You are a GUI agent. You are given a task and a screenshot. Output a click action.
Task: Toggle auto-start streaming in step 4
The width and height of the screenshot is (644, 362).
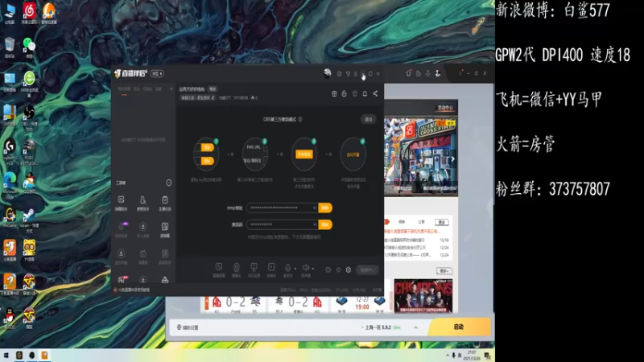pos(353,154)
